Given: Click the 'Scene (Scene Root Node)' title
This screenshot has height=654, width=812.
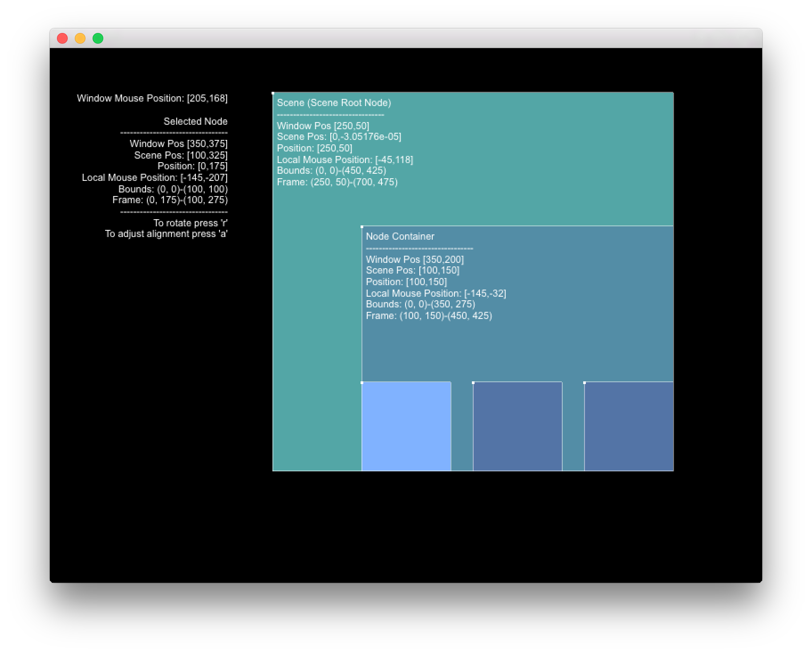Looking at the screenshot, I should [334, 103].
